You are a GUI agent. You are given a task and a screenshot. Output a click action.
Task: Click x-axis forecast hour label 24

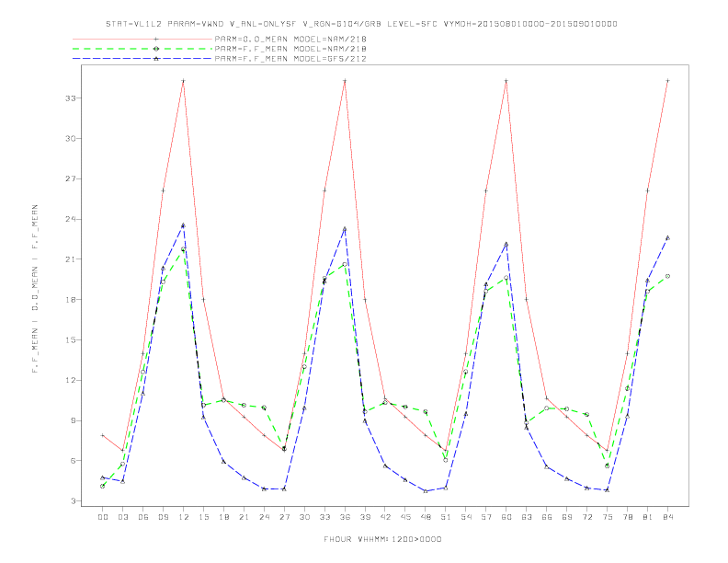pyautogui.click(x=264, y=517)
